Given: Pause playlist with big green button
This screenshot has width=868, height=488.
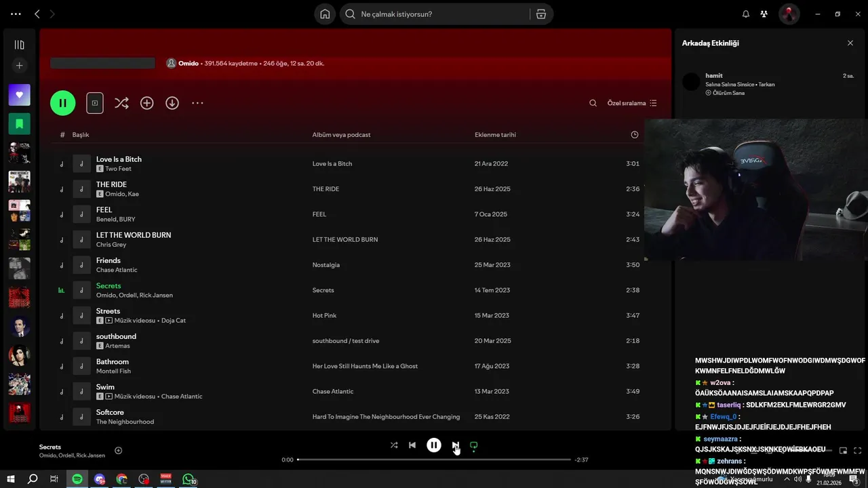Looking at the screenshot, I should [x=62, y=103].
